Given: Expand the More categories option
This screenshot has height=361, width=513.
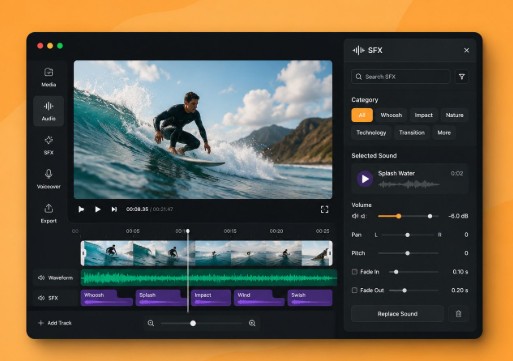Looking at the screenshot, I should [x=444, y=133].
